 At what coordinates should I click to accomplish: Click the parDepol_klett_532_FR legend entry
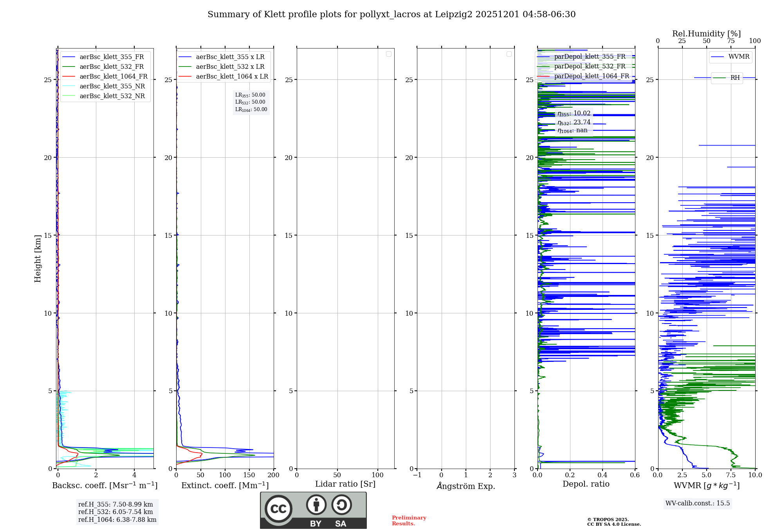point(590,66)
